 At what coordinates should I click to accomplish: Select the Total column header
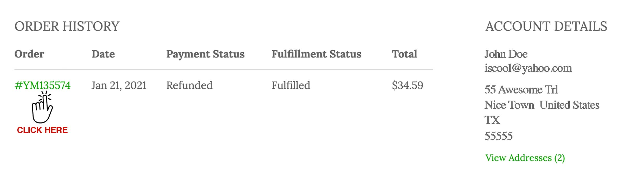pyautogui.click(x=404, y=54)
